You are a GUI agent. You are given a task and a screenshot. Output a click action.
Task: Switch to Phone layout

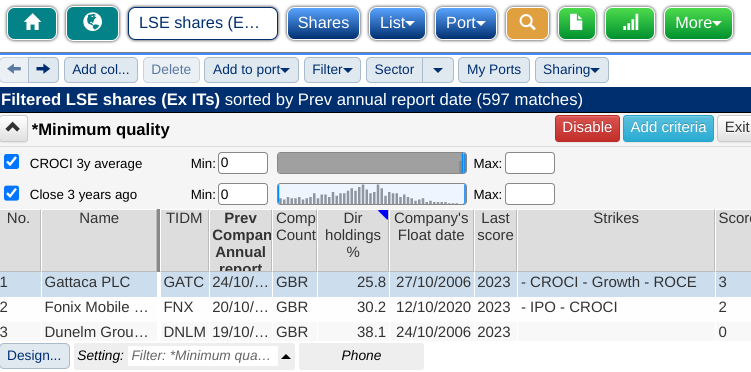pyautogui.click(x=361, y=356)
